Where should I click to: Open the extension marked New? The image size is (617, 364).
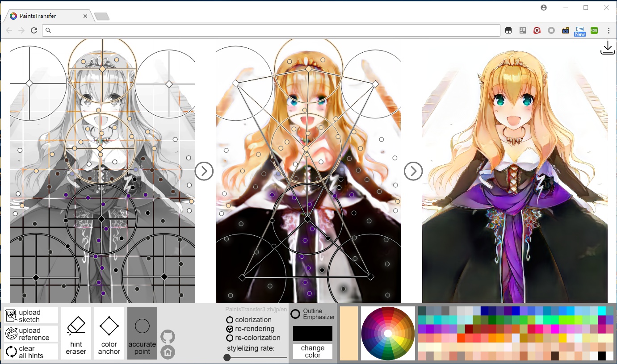click(580, 31)
